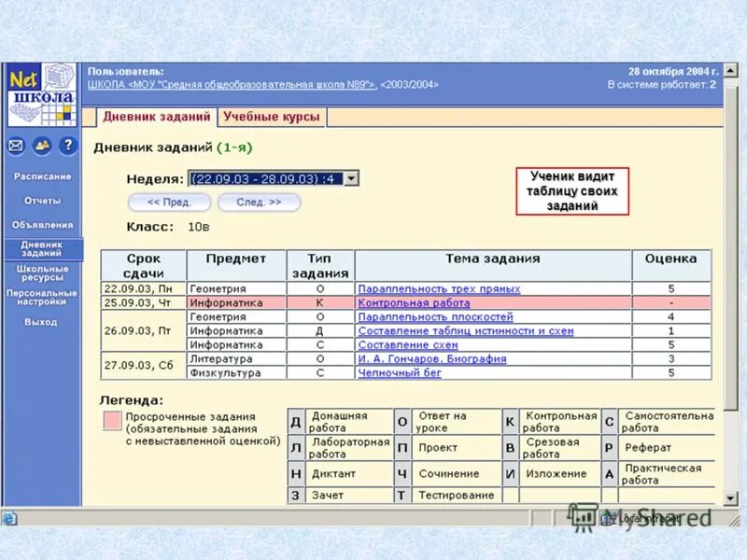Screen dimensions: 747x560
Task: Open Параллельность плоскостей assignment
Action: click(435, 316)
